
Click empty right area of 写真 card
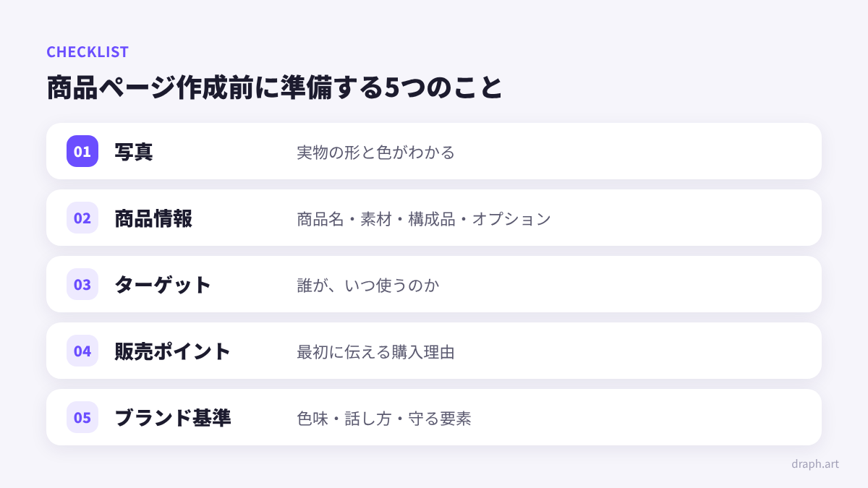click(637, 151)
